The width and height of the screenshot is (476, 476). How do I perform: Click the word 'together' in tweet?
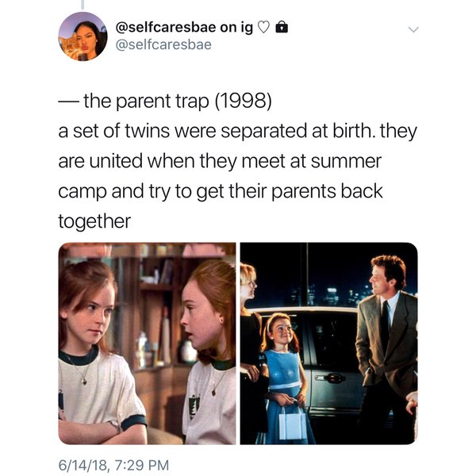pos(94,222)
